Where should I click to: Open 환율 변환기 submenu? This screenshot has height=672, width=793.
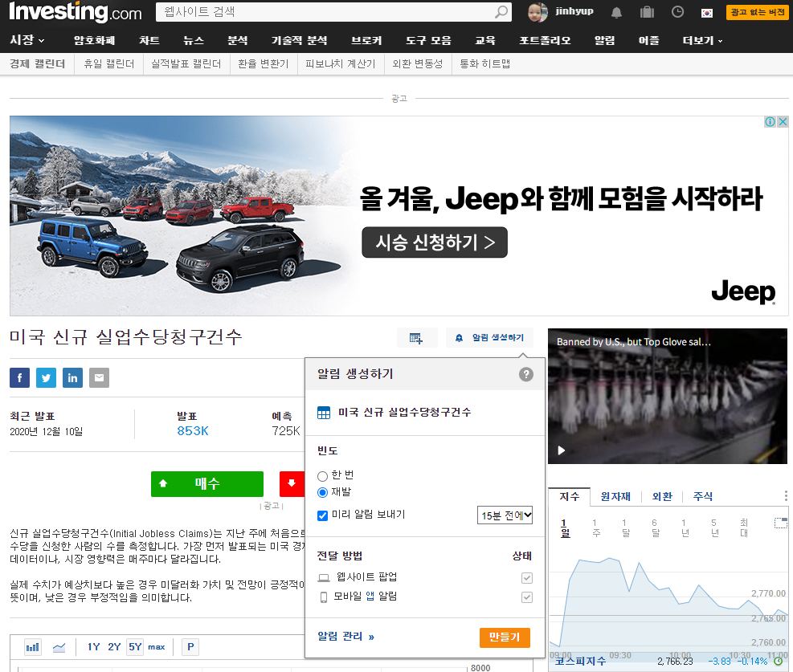(263, 63)
